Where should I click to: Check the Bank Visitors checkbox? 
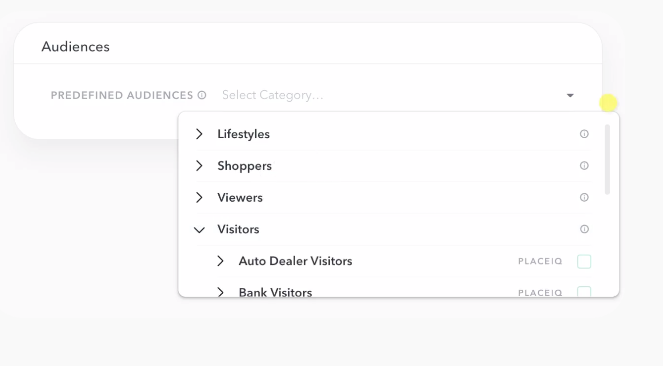pyautogui.click(x=584, y=292)
